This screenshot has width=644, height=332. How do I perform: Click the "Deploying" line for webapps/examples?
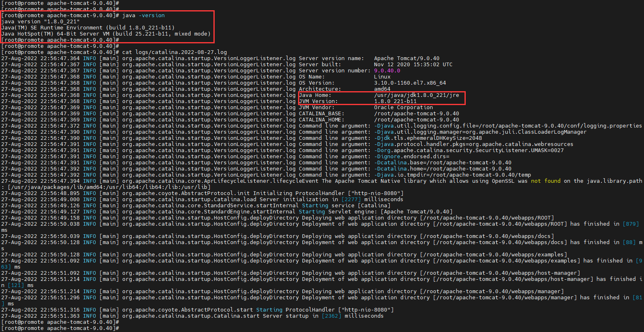click(x=435, y=255)
